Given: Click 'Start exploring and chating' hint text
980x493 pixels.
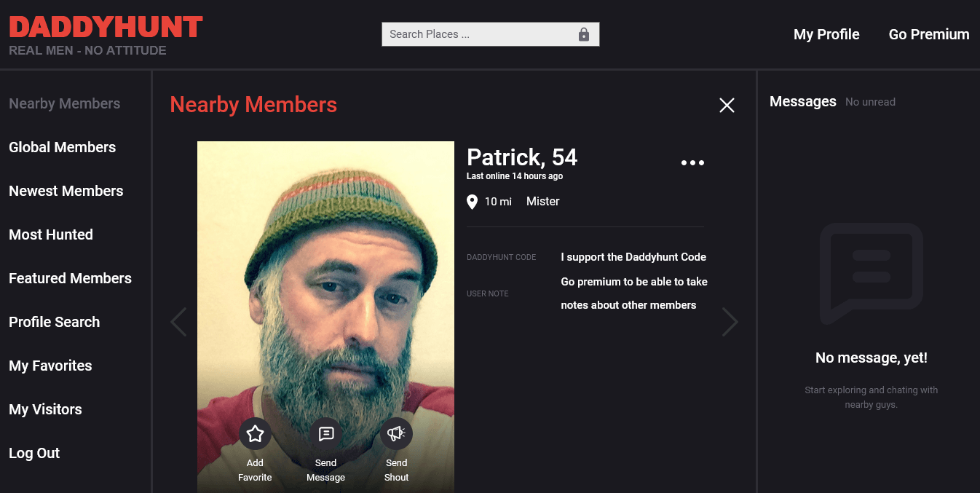Looking at the screenshot, I should pos(872,397).
